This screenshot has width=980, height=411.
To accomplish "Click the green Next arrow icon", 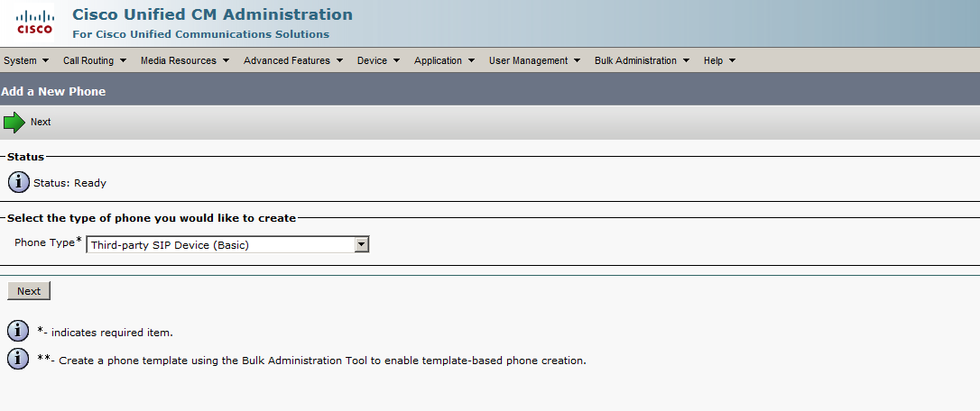I will pos(14,122).
